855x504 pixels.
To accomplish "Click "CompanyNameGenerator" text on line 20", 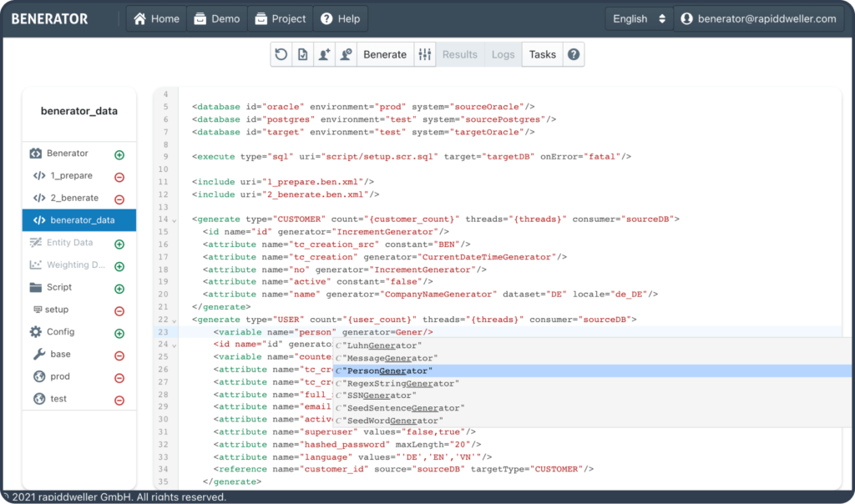I will tap(439, 295).
